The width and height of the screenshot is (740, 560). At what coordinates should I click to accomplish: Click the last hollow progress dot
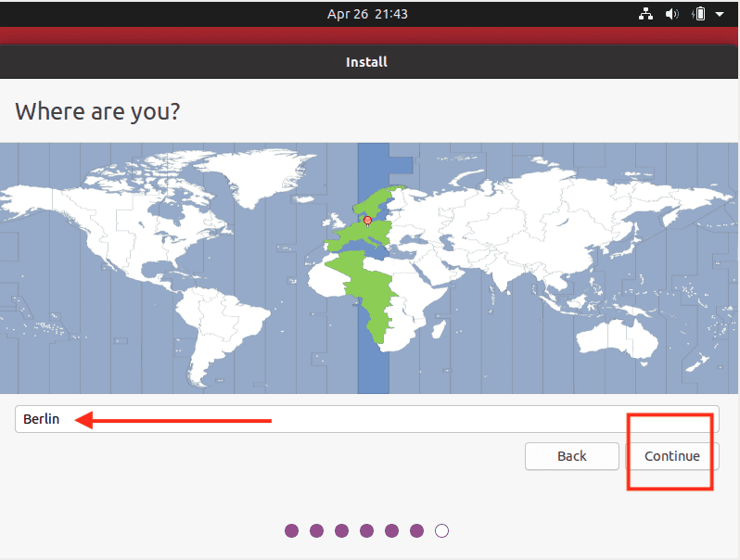pos(441,530)
